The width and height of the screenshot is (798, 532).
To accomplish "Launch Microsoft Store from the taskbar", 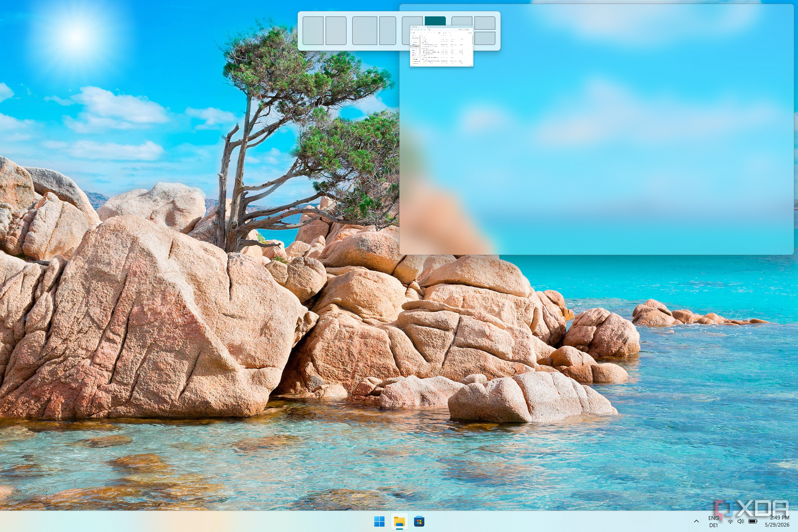I will click(x=419, y=522).
